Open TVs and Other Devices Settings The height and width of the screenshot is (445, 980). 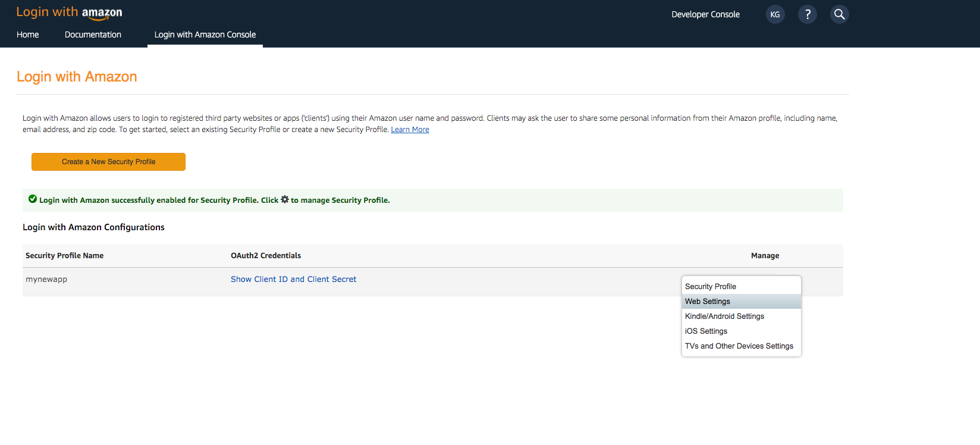[742, 346]
